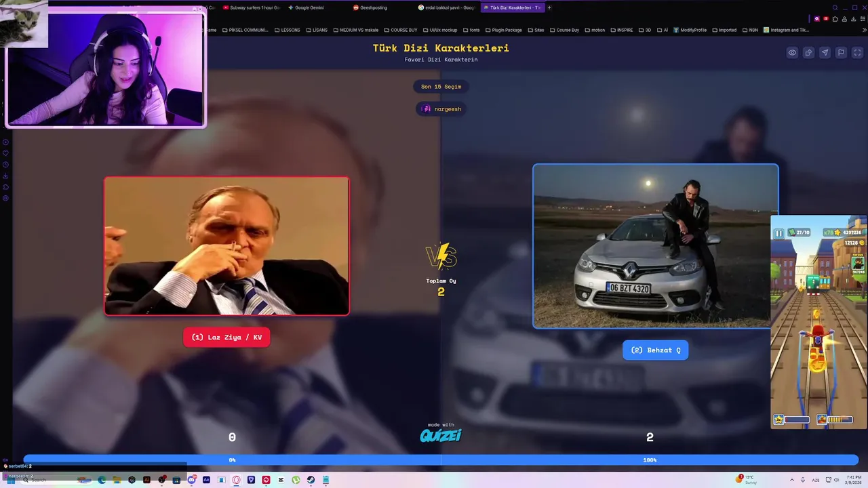Click the share icon in quiz header
Screen dimensions: 868x488
808,53
